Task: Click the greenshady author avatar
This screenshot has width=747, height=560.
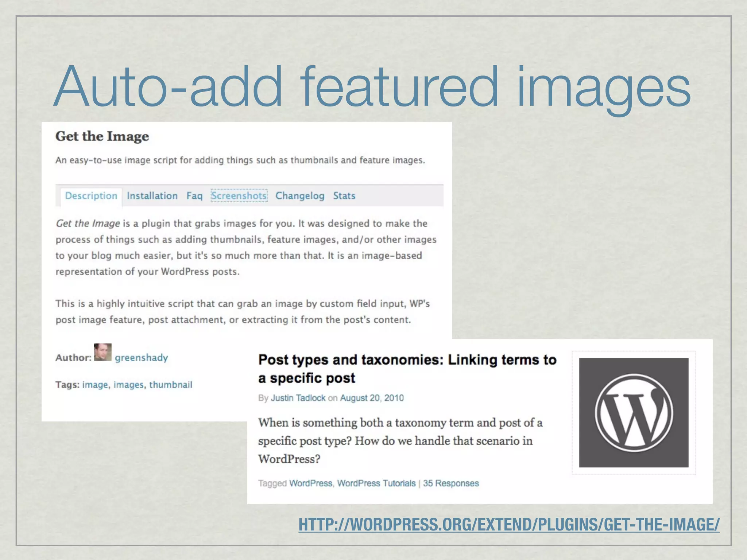Action: coord(103,352)
